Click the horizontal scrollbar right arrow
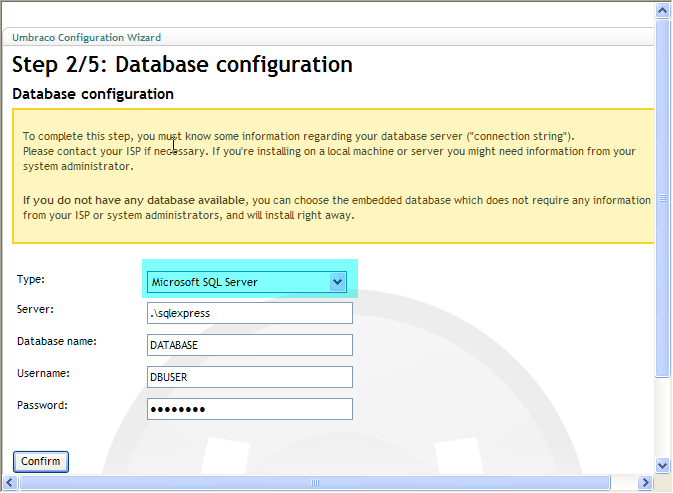This screenshot has height=493, width=673. coord(645,483)
